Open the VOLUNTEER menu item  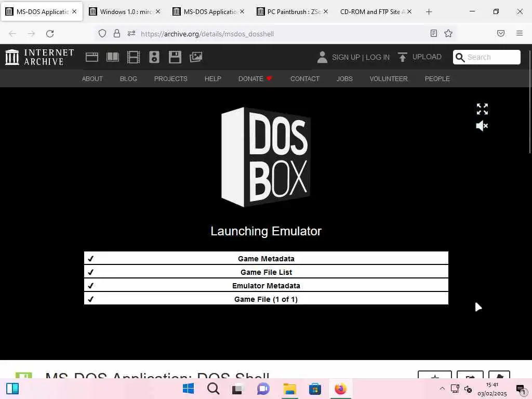click(x=389, y=79)
